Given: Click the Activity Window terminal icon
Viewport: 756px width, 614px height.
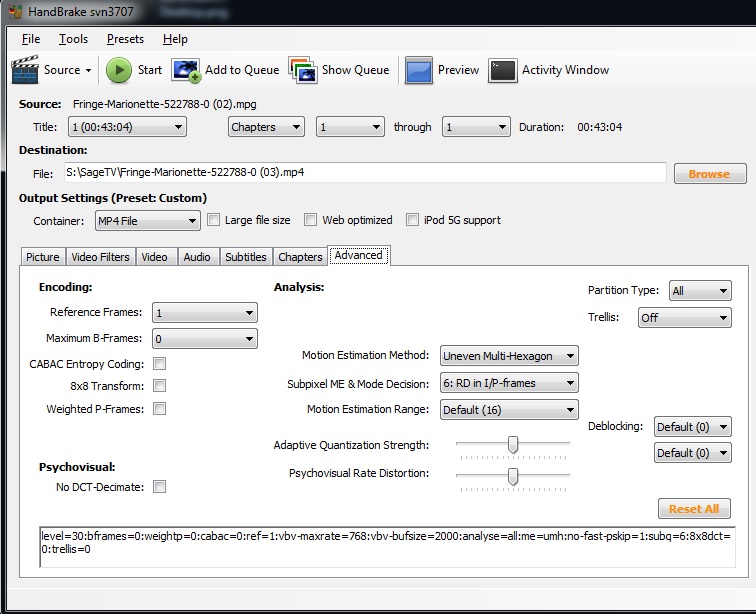Looking at the screenshot, I should [502, 70].
